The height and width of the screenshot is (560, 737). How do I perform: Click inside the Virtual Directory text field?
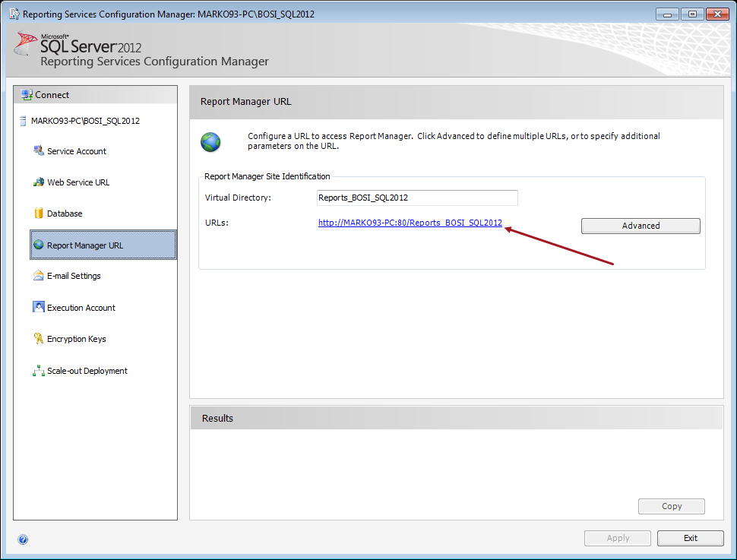pos(416,198)
